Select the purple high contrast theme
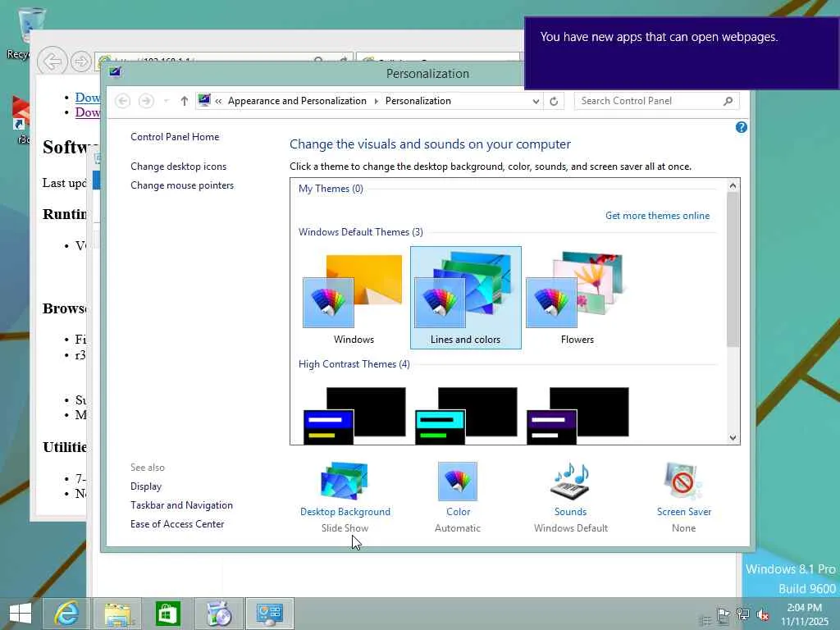This screenshot has height=630, width=840. point(577,415)
